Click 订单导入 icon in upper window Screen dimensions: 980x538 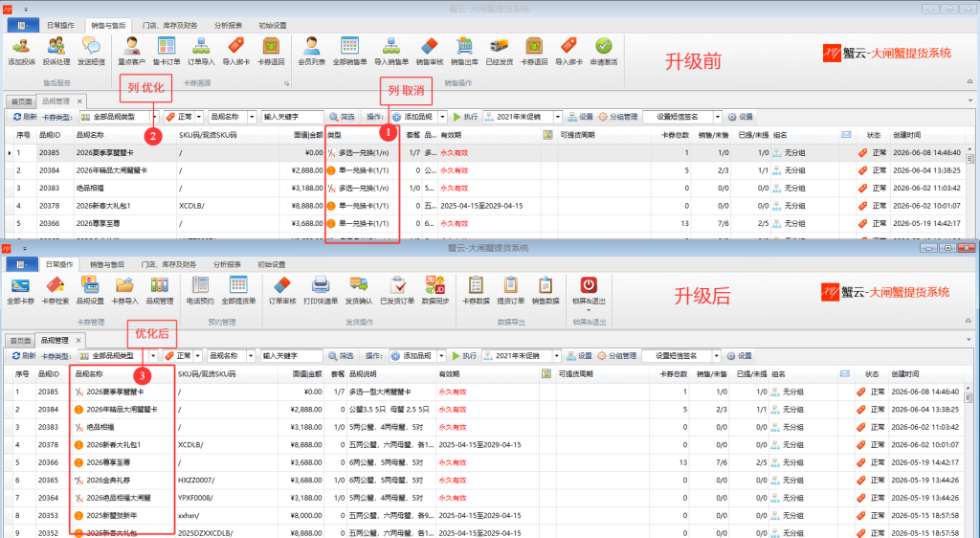(201, 46)
